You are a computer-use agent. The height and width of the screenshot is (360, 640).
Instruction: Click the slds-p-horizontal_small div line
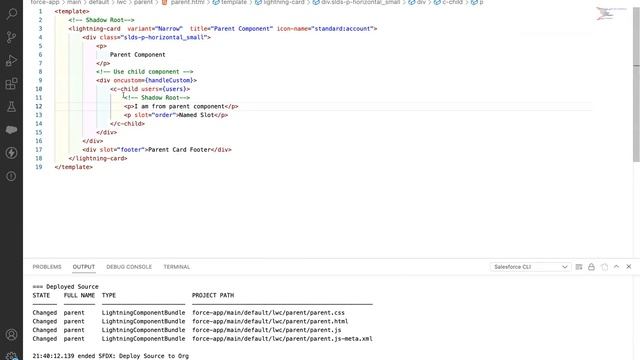[x=147, y=37]
